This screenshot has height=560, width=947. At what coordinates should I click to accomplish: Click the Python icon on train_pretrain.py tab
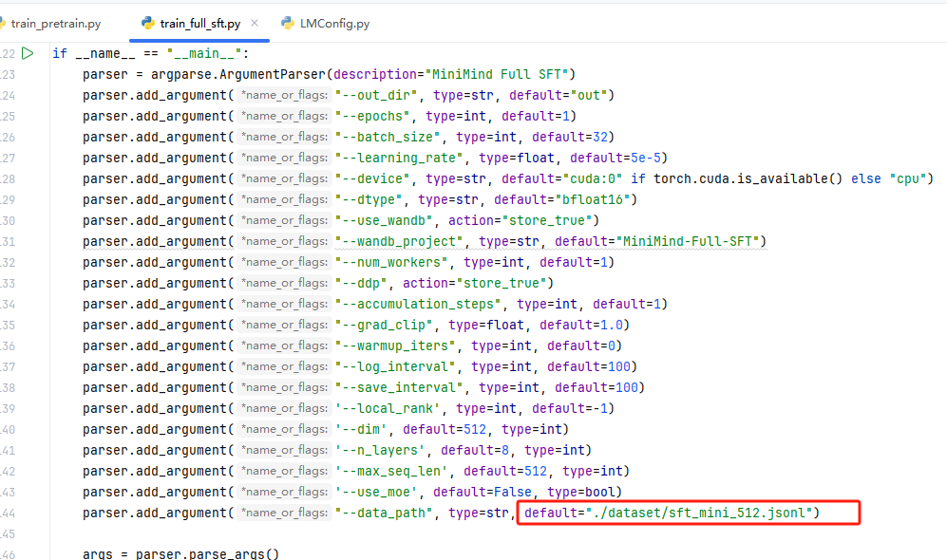[3, 22]
